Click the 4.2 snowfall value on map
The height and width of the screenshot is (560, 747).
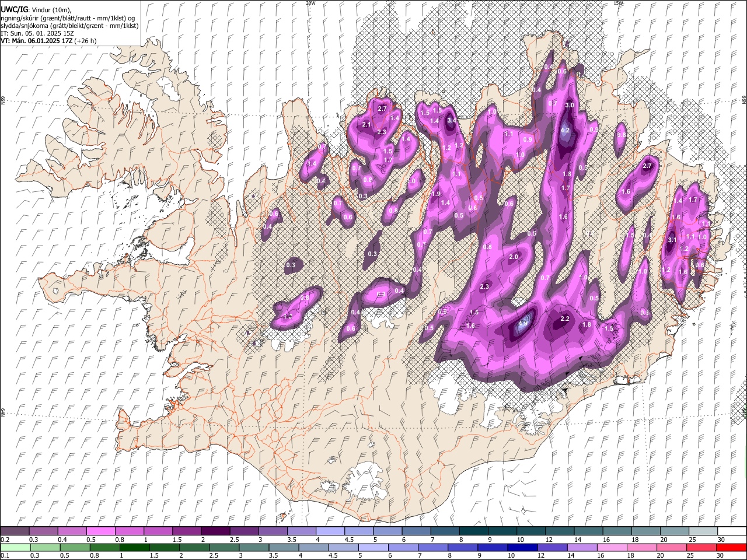tap(565, 130)
